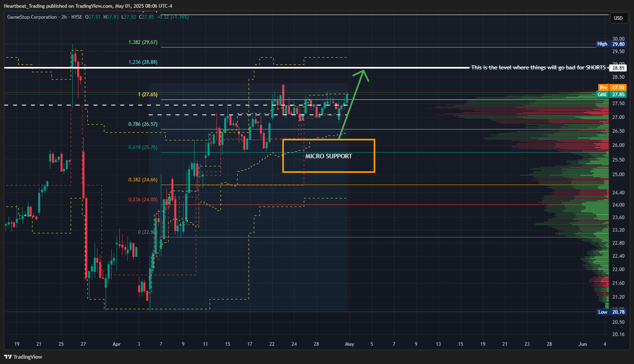This screenshot has height=364, width=634.
Task: Click the 28.50 price axis label
Action: point(619,77)
